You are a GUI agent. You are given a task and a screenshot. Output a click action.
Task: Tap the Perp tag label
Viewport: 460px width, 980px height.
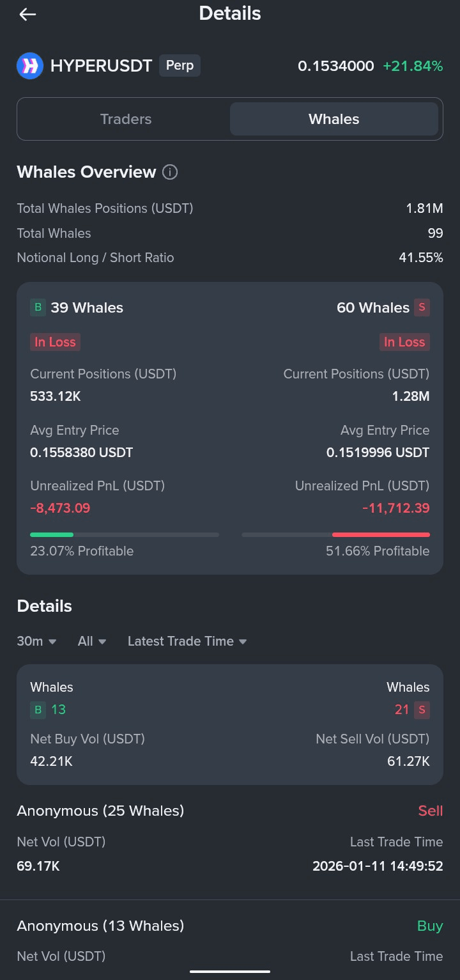click(180, 65)
